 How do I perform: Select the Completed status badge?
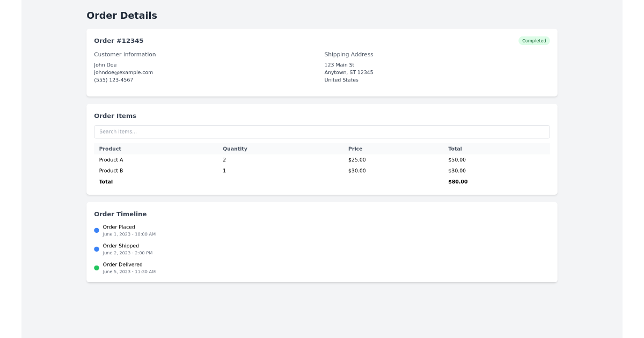[x=534, y=41]
